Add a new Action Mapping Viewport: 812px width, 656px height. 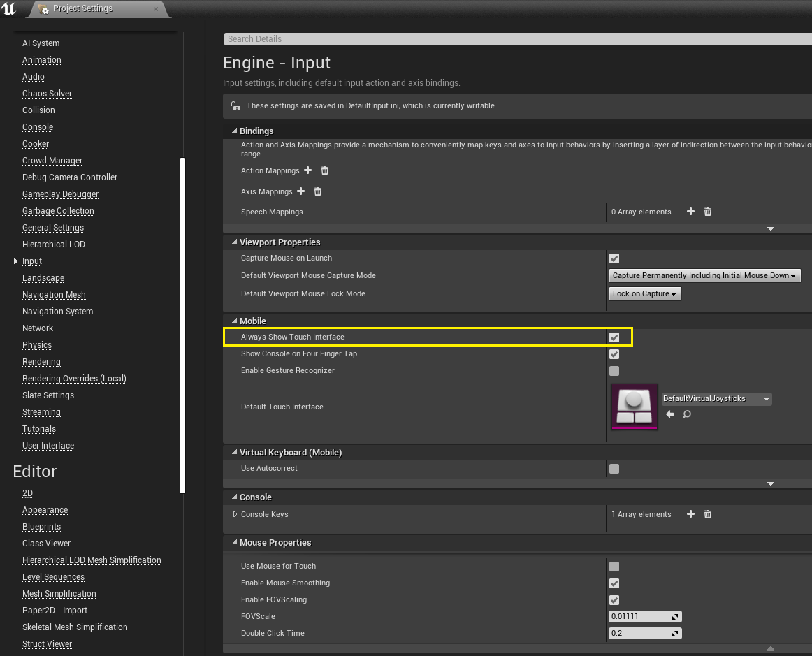(307, 170)
